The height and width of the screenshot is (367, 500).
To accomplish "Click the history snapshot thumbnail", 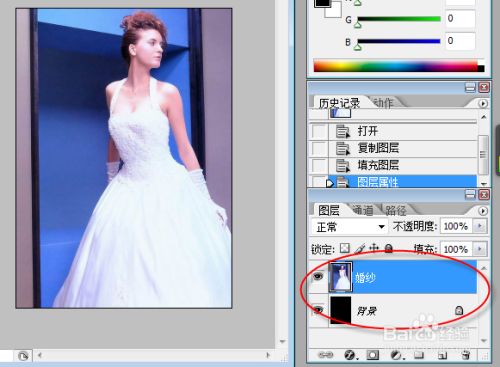I will [340, 114].
